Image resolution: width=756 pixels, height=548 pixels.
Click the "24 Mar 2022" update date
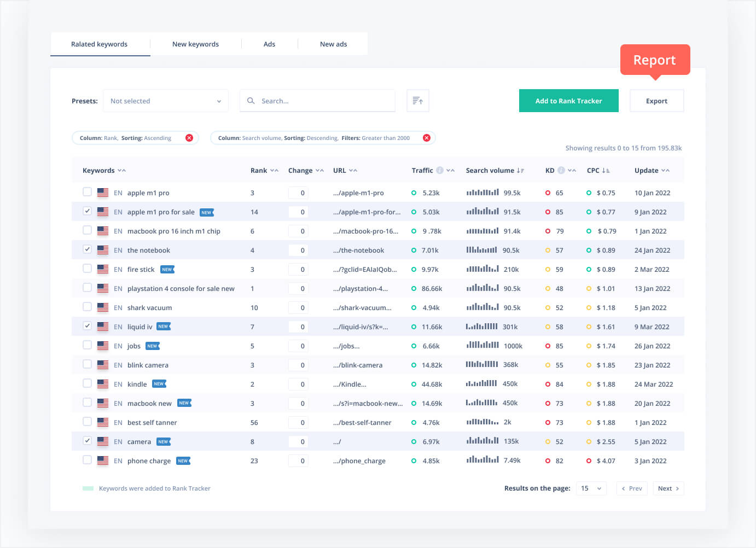coord(654,384)
